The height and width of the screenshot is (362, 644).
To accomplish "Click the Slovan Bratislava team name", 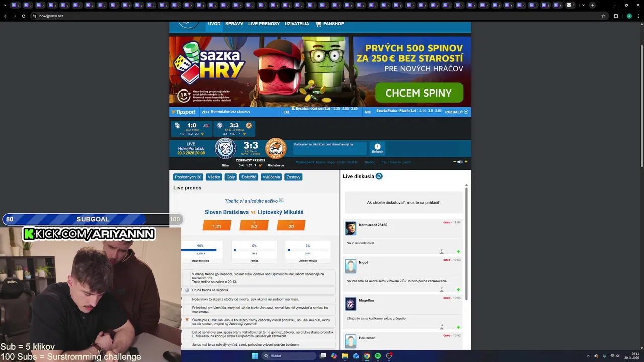I will 226,212.
